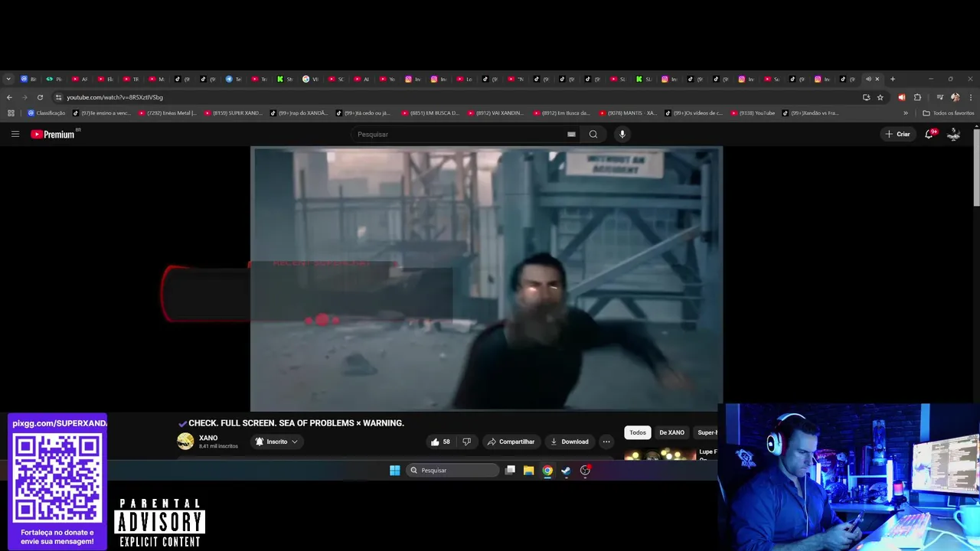Open Lupe recommended video thumbnail
The image size is (980, 551).
pos(659,454)
